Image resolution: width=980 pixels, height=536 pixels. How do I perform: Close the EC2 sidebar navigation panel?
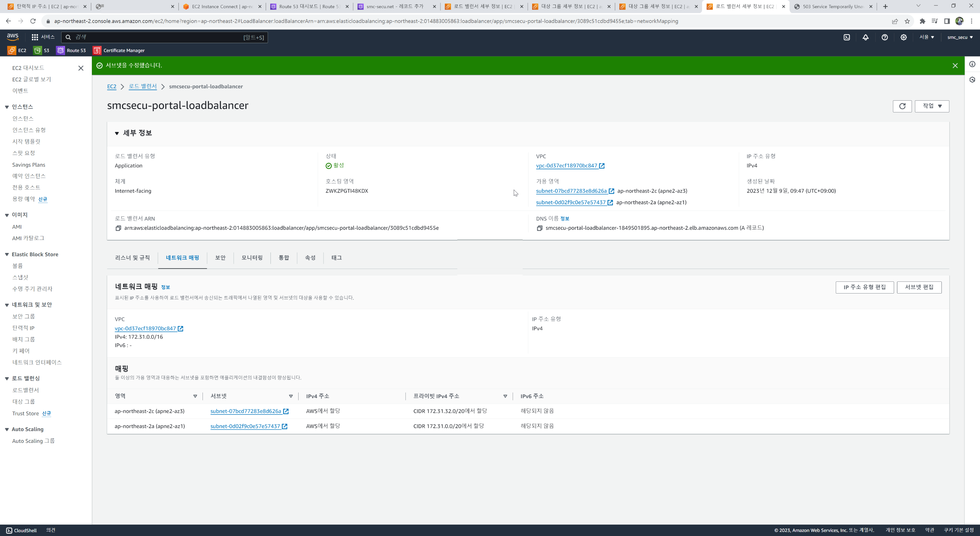(x=81, y=68)
